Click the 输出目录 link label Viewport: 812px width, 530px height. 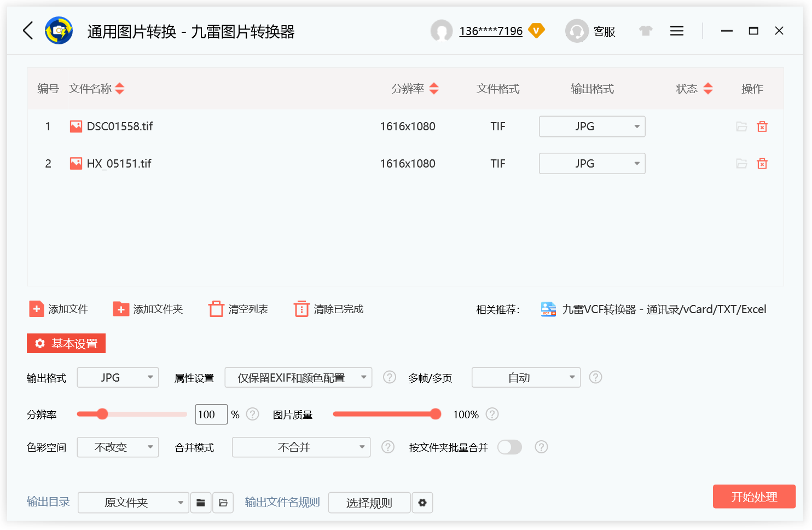pyautogui.click(x=48, y=502)
